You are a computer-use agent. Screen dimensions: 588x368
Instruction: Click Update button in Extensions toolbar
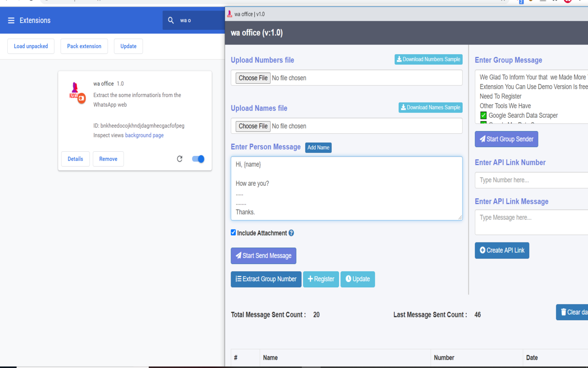click(128, 46)
